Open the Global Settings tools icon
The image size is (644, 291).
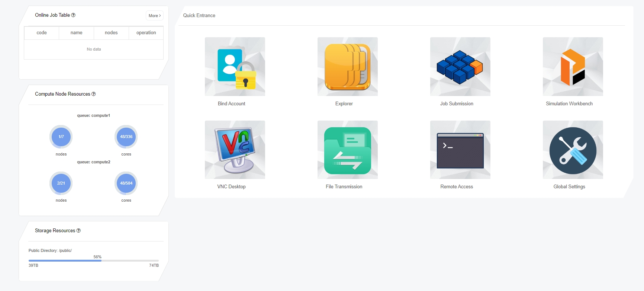[573, 150]
